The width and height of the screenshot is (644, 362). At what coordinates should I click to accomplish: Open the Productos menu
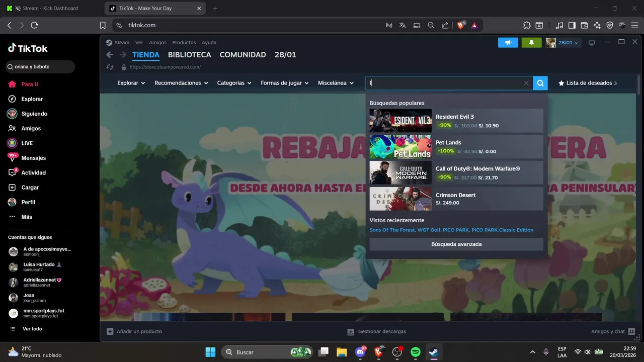tap(184, 43)
